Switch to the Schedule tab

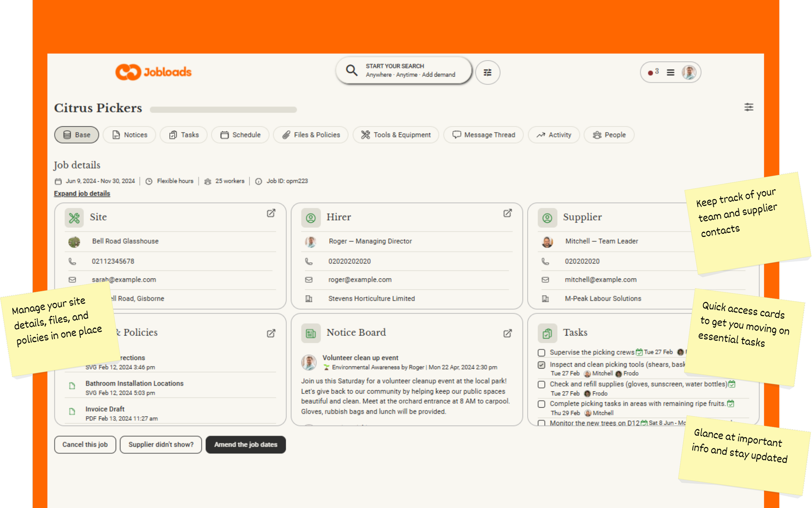tap(240, 135)
